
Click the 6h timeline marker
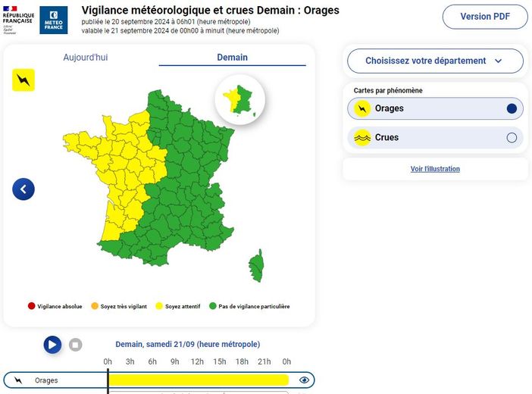pos(152,361)
